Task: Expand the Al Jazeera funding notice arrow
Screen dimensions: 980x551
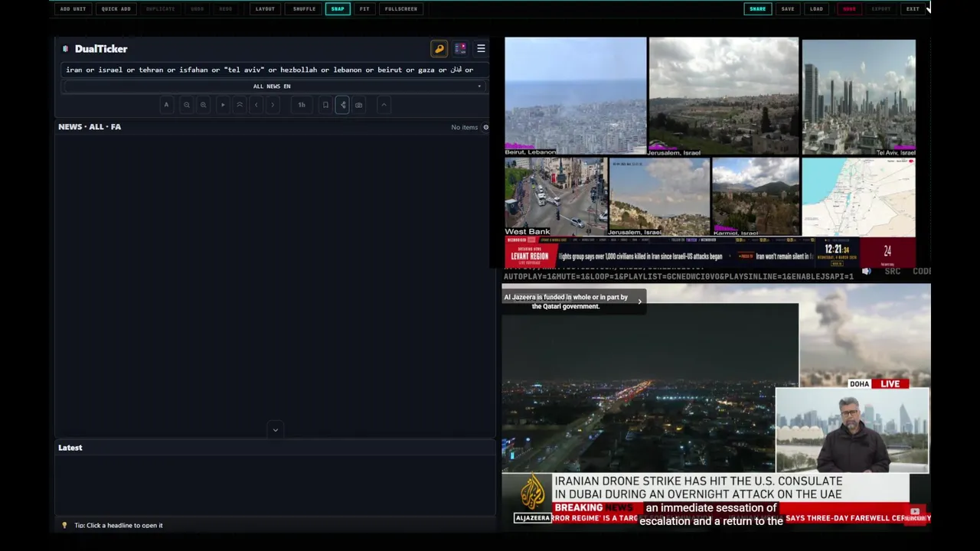Action: (639, 302)
